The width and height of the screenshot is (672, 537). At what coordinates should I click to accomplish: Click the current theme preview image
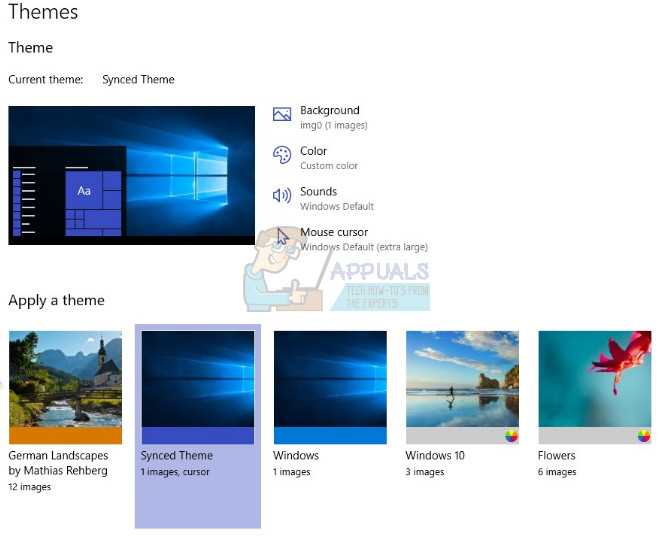click(132, 176)
